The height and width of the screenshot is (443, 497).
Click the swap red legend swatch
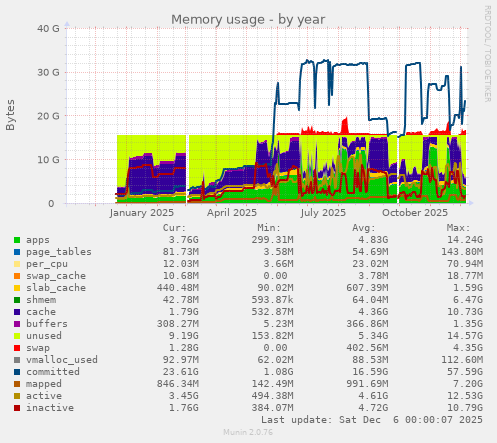click(17, 348)
